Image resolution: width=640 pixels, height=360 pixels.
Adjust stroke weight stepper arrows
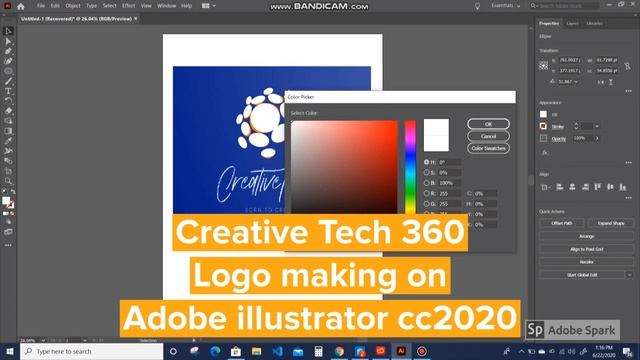click(x=576, y=127)
